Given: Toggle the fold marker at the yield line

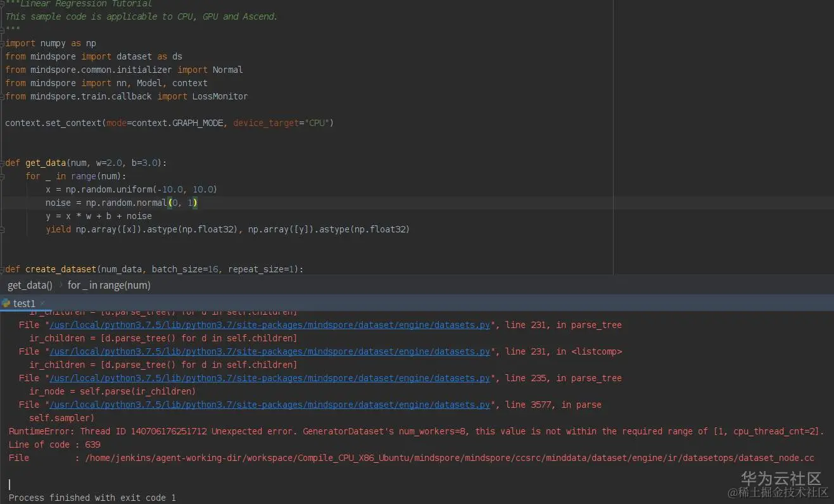Looking at the screenshot, I should (x=3, y=229).
